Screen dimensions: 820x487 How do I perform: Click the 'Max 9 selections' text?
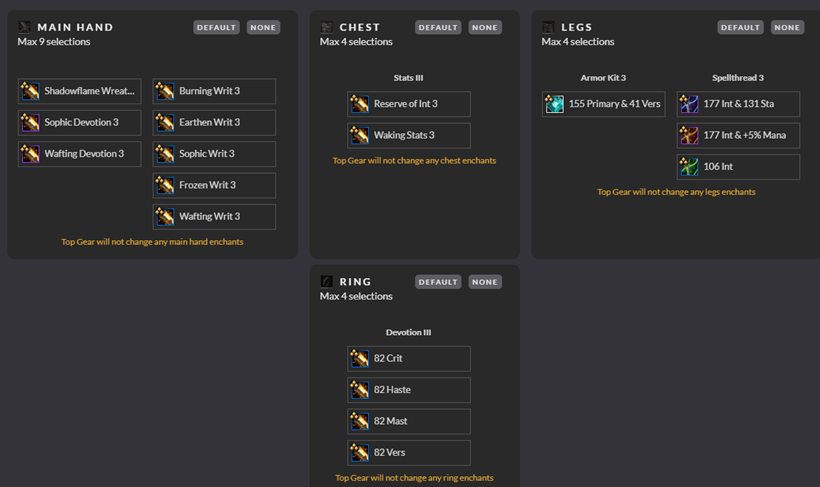pos(54,42)
